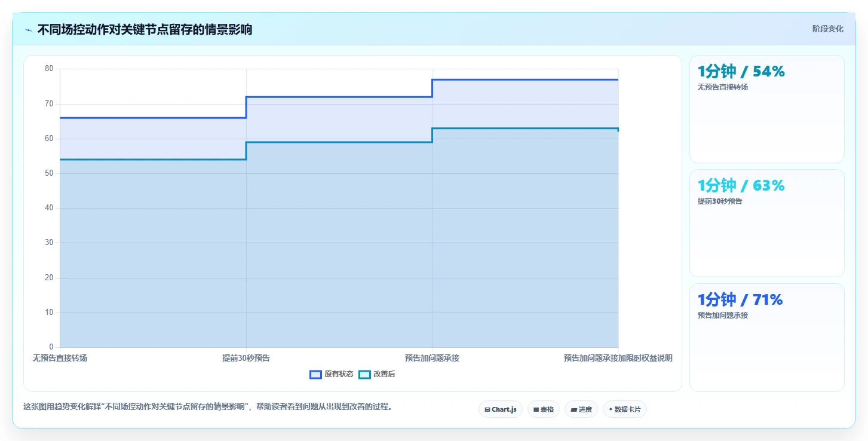Open the 1分钟 / 54% card
Screen dimensions: 868x441
tap(767, 109)
